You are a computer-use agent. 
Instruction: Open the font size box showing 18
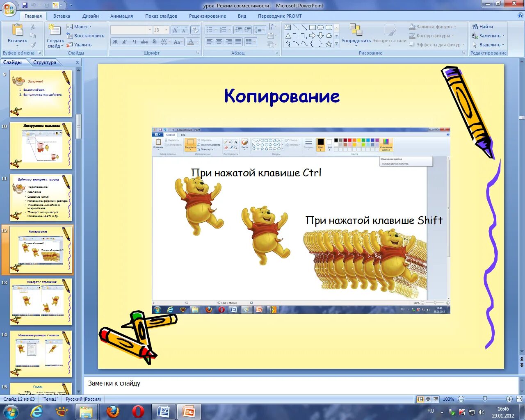click(x=161, y=30)
